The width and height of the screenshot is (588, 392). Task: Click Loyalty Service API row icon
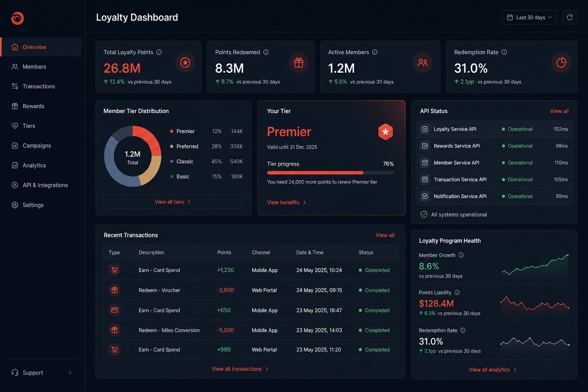[x=425, y=129]
